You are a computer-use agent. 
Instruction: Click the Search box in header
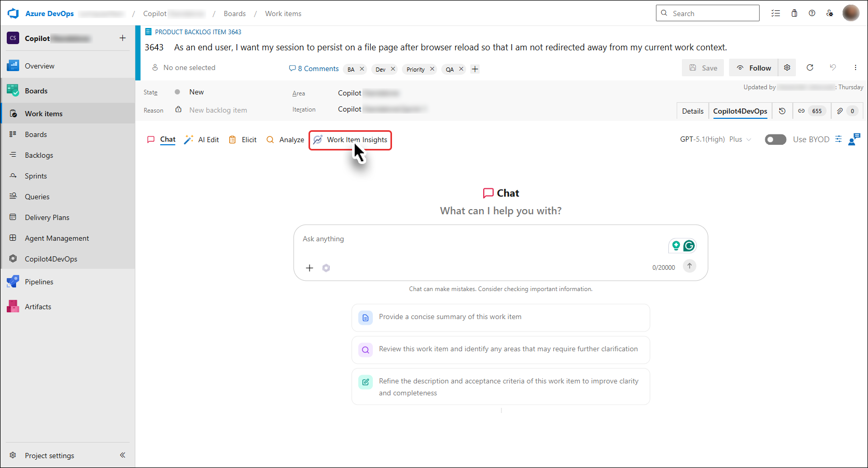pyautogui.click(x=708, y=13)
